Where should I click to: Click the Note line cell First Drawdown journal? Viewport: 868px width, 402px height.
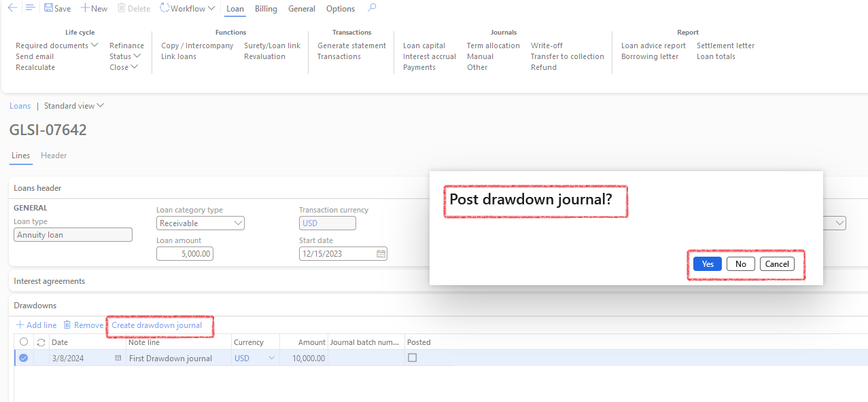(179, 358)
